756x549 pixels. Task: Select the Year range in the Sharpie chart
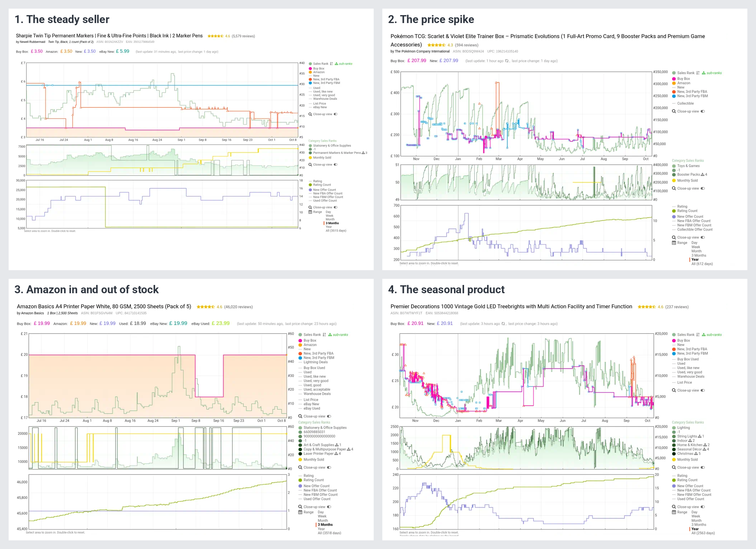click(x=329, y=227)
